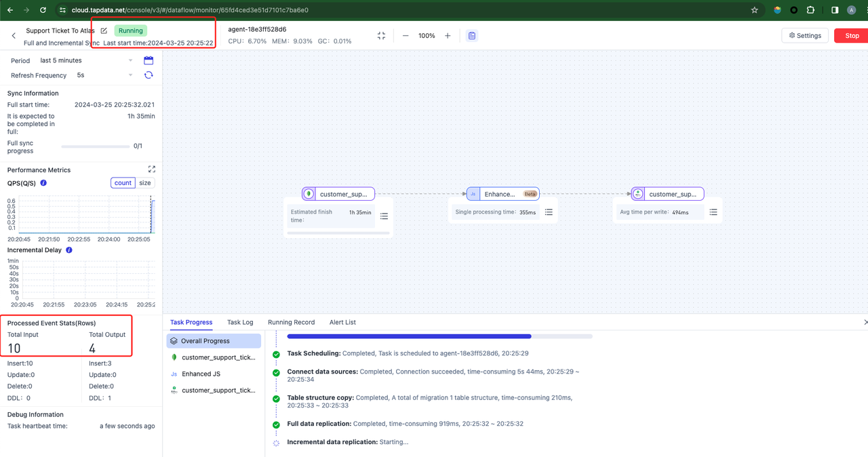Open the clipboard icon beside zoom controls
Viewport: 868px width, 457px height.
pos(472,35)
